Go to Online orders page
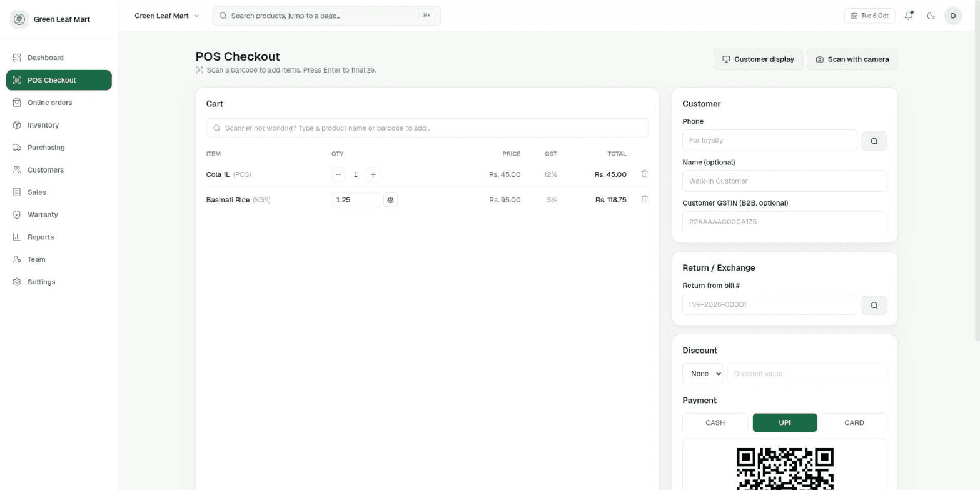The height and width of the screenshot is (490, 980). click(59, 102)
